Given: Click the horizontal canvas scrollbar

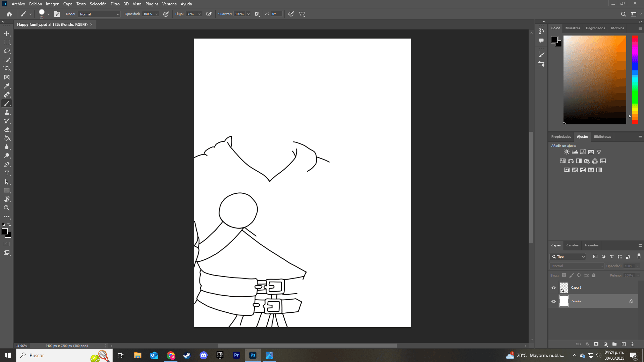Looking at the screenshot, I should [307, 346].
